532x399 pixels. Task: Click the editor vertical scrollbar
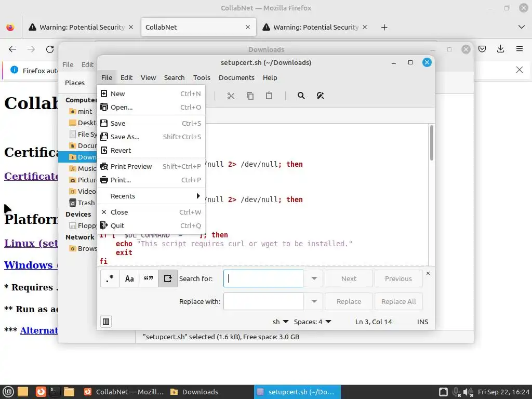click(432, 143)
